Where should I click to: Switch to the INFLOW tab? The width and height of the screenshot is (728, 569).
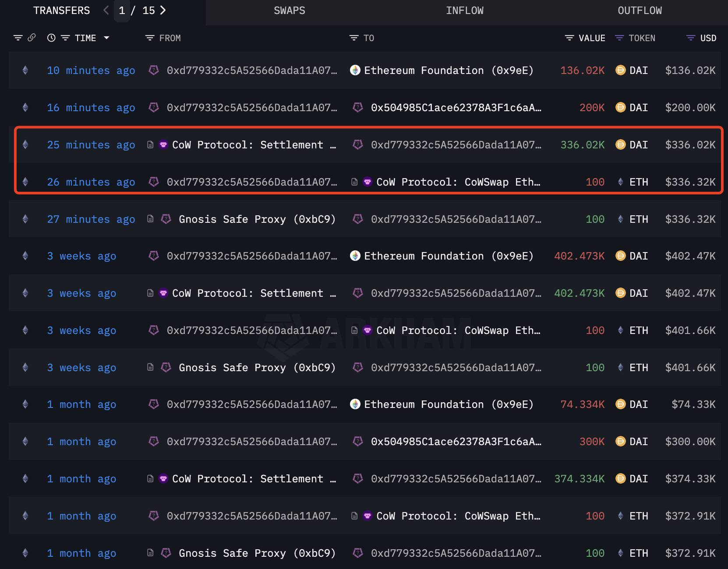pyautogui.click(x=465, y=11)
